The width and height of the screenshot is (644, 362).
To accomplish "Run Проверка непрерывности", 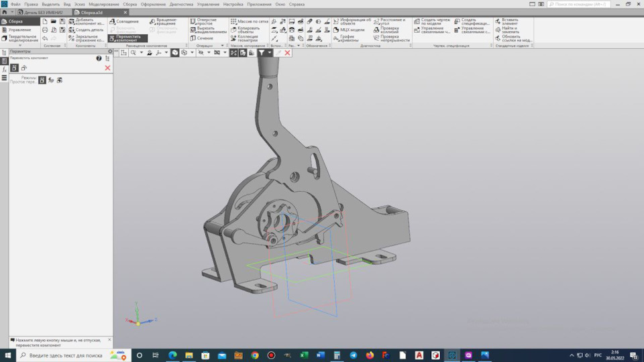I will (391, 38).
